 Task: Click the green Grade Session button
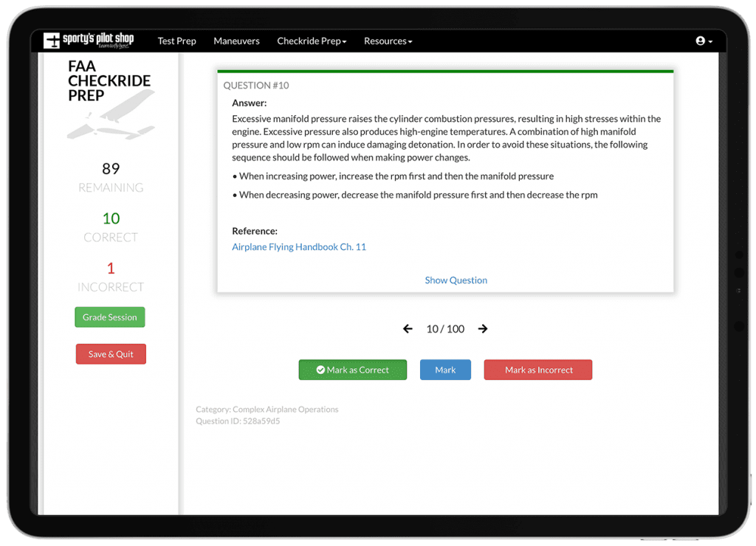click(110, 317)
